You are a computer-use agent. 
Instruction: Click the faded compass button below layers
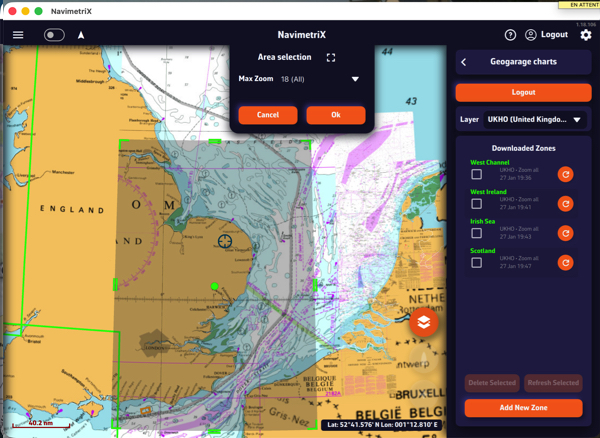point(424,358)
